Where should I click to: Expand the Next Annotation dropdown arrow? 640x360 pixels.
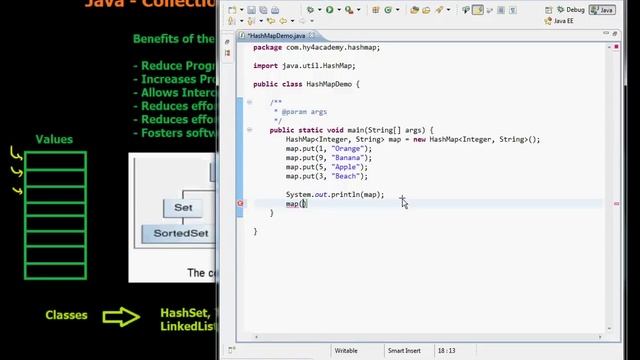coord(241,21)
